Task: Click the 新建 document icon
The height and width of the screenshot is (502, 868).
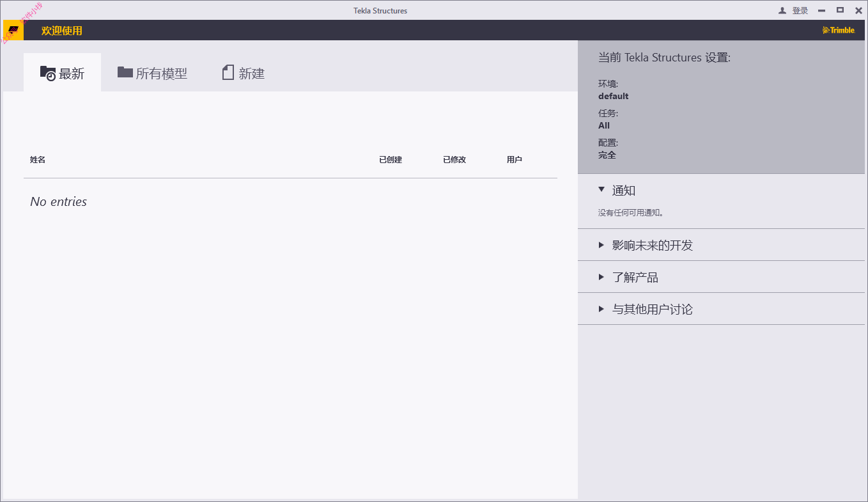Action: [x=228, y=72]
